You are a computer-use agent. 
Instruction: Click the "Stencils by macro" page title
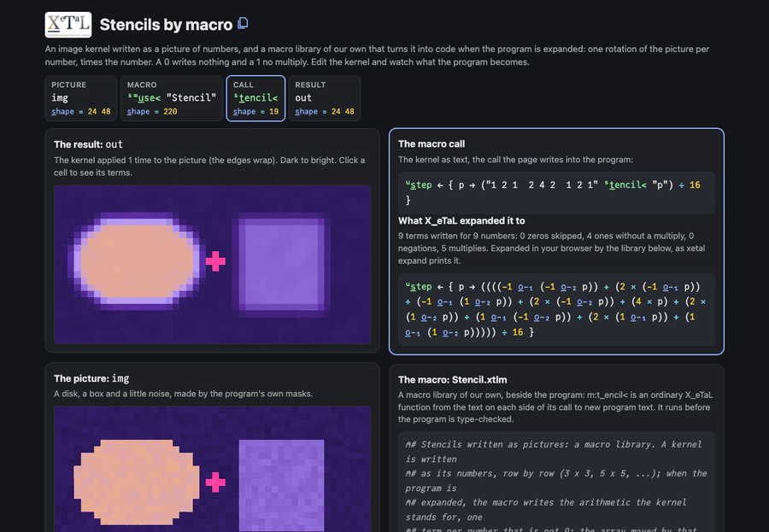click(166, 25)
